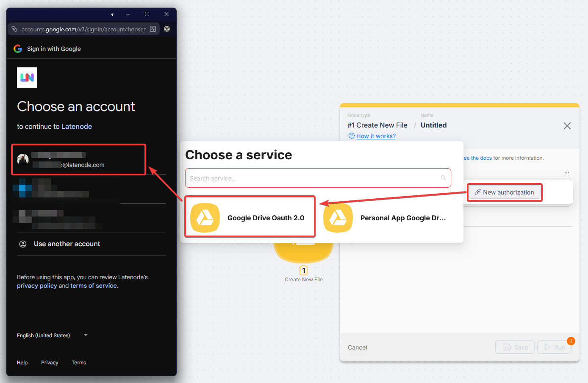
Task: Select the latenode.com account entry
Action: [x=78, y=159]
